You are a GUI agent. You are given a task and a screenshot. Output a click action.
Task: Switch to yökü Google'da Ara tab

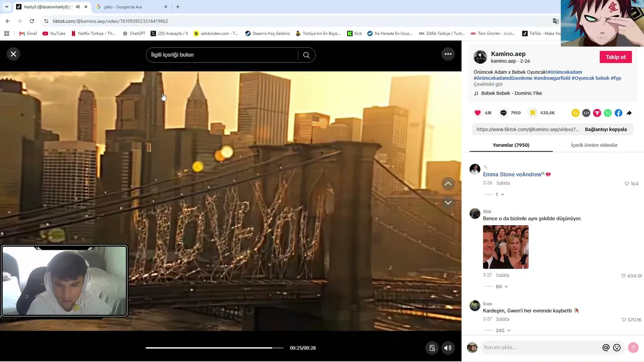click(x=131, y=7)
